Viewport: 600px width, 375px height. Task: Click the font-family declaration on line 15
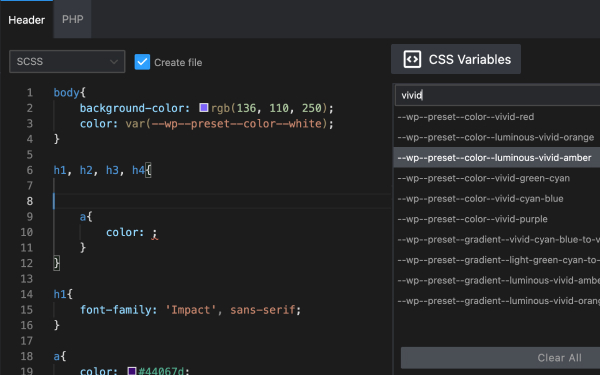(190, 310)
